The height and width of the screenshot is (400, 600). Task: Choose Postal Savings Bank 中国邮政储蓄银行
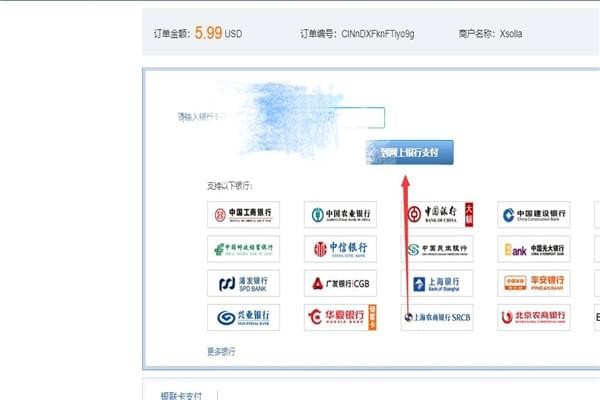pos(244,249)
